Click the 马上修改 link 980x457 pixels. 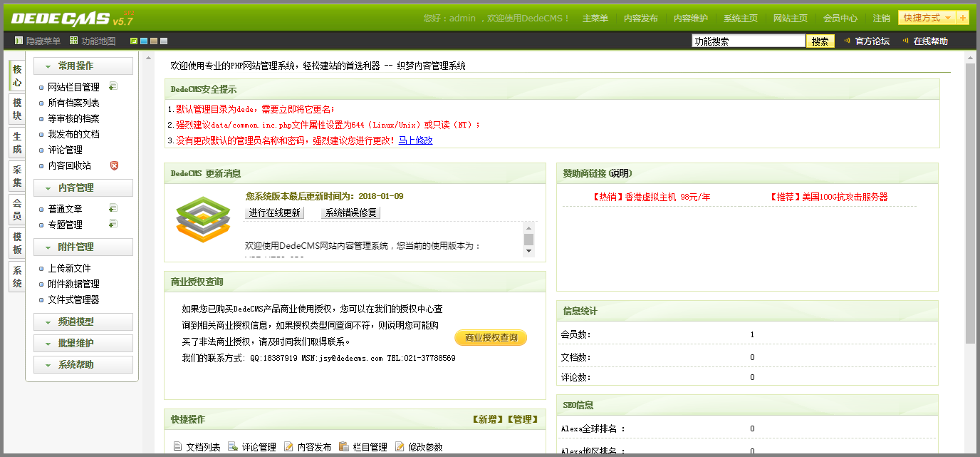pos(415,140)
